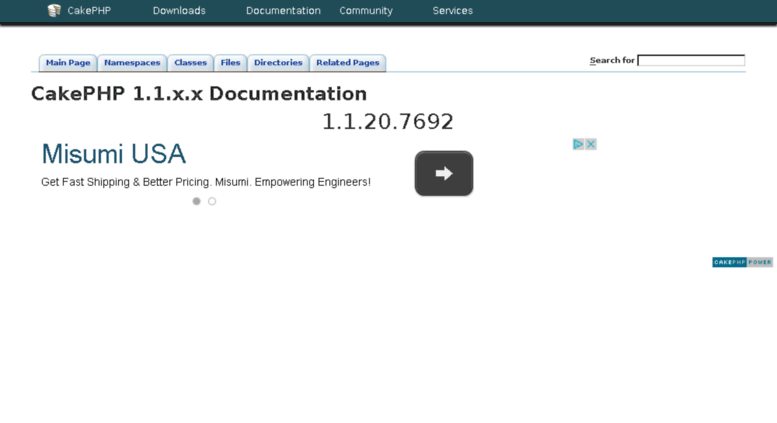The height and width of the screenshot is (423, 777).
Task: Click the CakePHP Power badge
Action: coord(742,262)
